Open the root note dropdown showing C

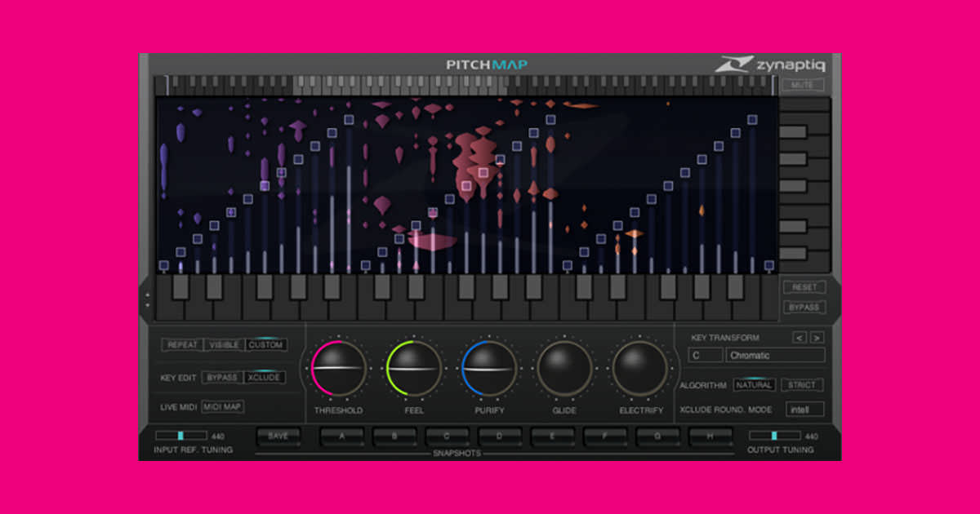coord(706,356)
